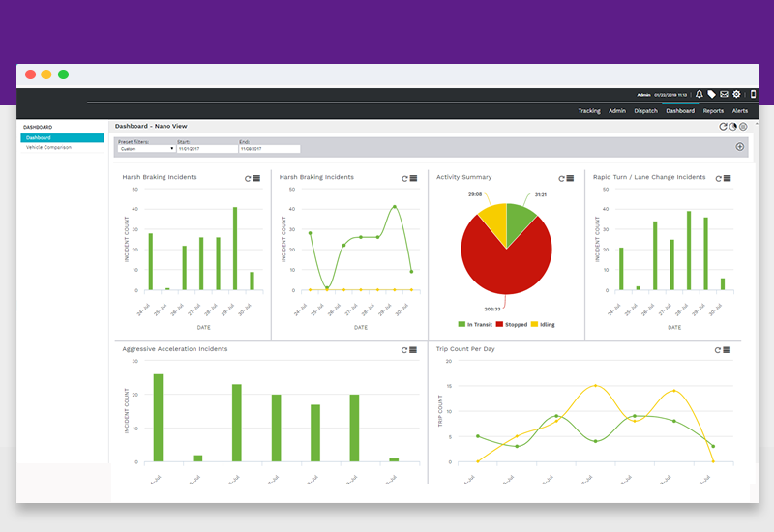This screenshot has height=532, width=774.
Task: Refresh the Trip Count Per Day chart
Action: [x=718, y=350]
